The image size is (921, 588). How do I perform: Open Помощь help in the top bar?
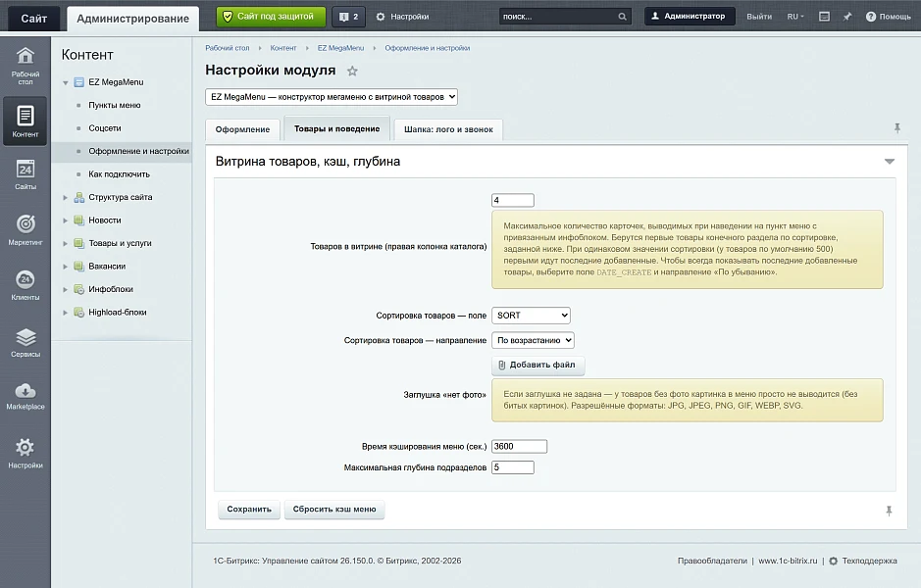[x=888, y=17]
